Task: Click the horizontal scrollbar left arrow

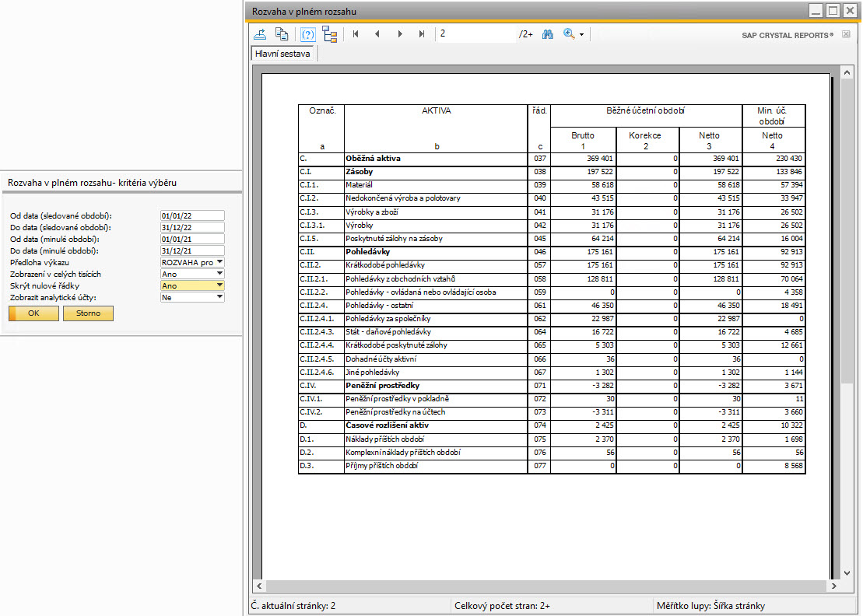Action: [x=259, y=586]
